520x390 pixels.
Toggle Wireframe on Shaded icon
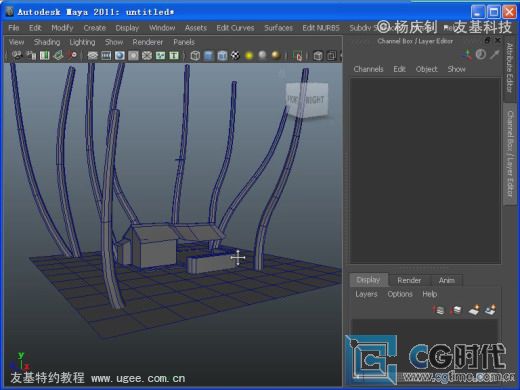coord(222,55)
